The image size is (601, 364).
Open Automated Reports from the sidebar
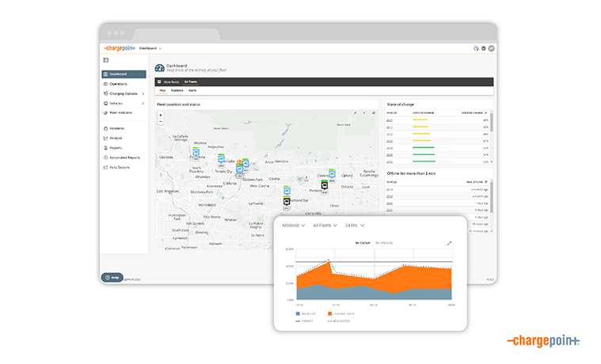point(124,157)
